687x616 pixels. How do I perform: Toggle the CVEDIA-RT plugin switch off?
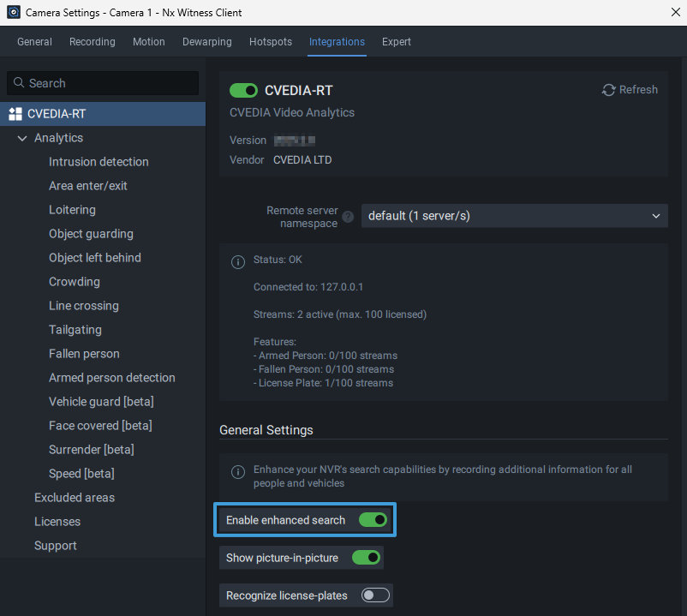point(244,90)
